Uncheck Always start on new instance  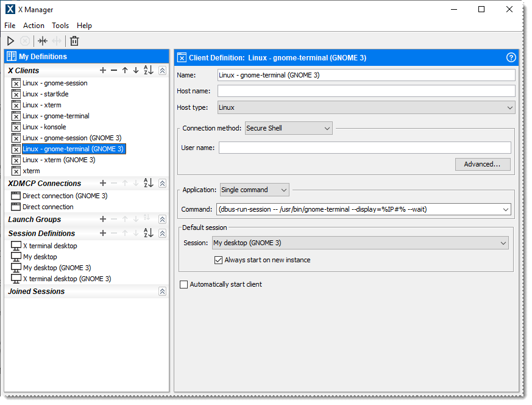(x=219, y=260)
